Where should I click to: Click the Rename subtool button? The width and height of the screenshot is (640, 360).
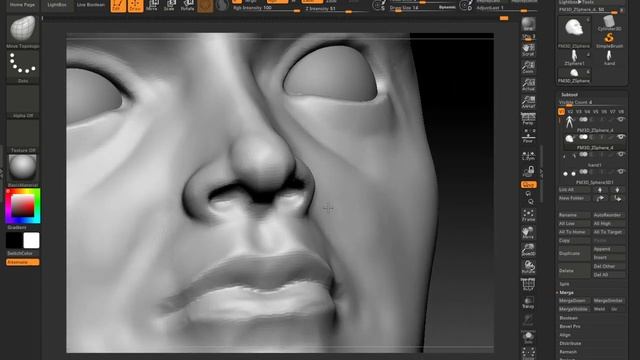574,215
